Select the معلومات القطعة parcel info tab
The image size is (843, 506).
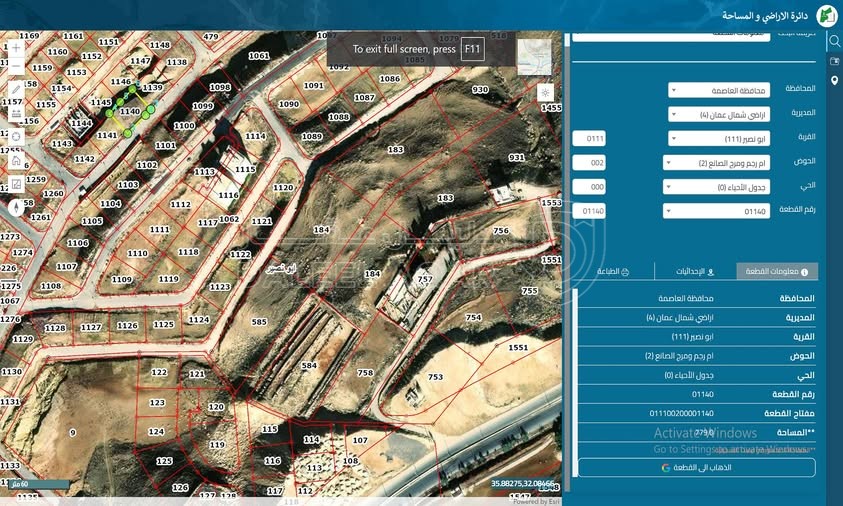pos(777,271)
